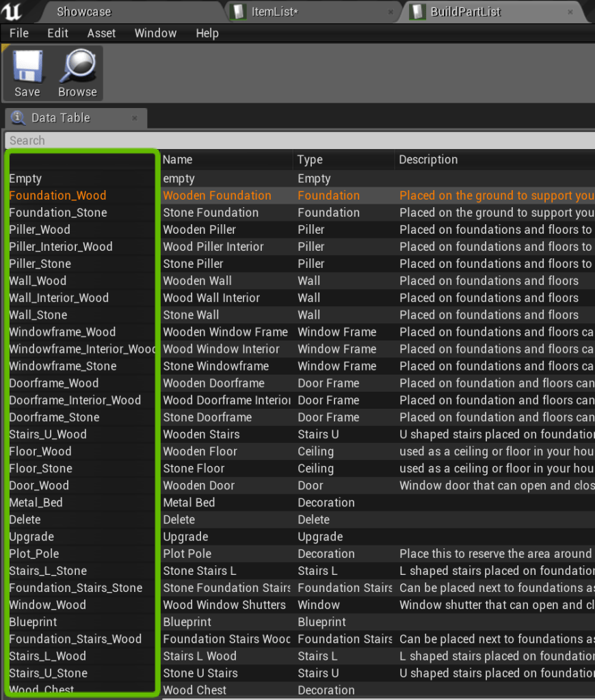This screenshot has width=595, height=700.
Task: Click the Unreal Engine logo icon
Action: tap(13, 11)
